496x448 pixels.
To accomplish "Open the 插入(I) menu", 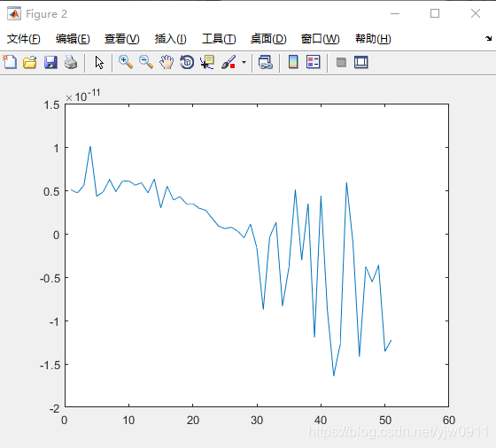I will [170, 39].
